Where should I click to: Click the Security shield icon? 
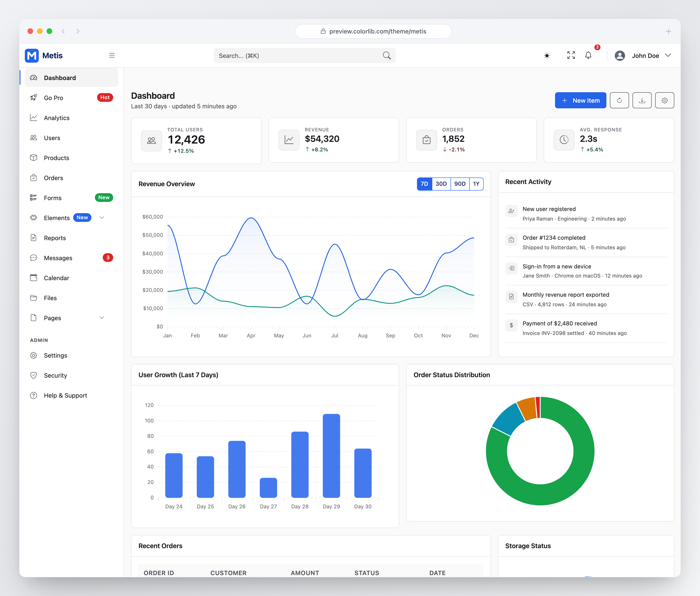[x=34, y=375]
